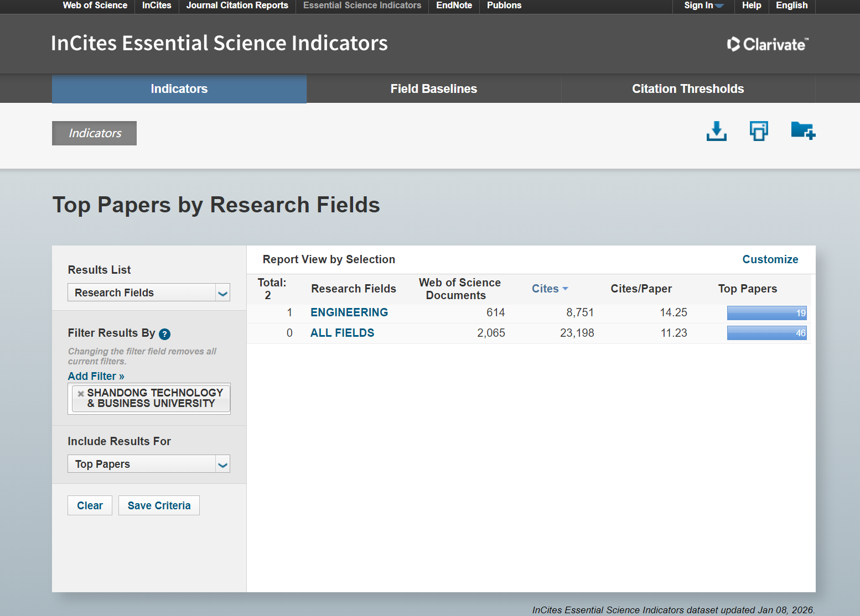Remove the Shandong Technology & Business University filter
This screenshot has height=616, width=860.
81,394
